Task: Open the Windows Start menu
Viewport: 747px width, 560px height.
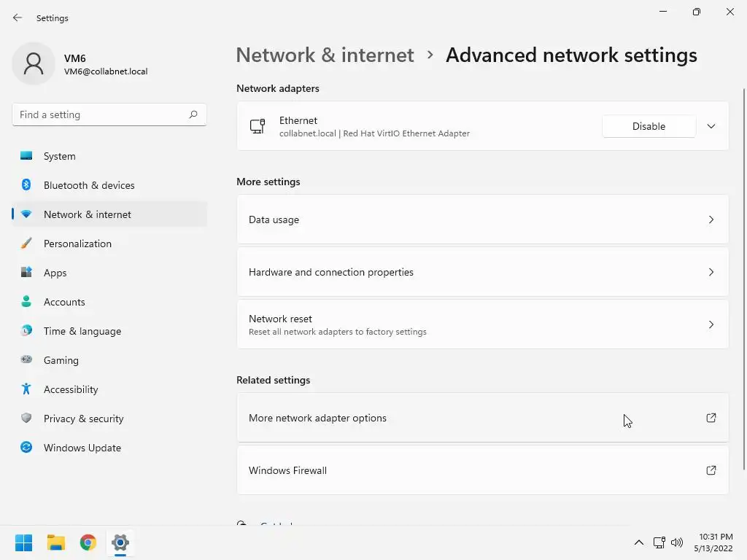Action: [24, 542]
